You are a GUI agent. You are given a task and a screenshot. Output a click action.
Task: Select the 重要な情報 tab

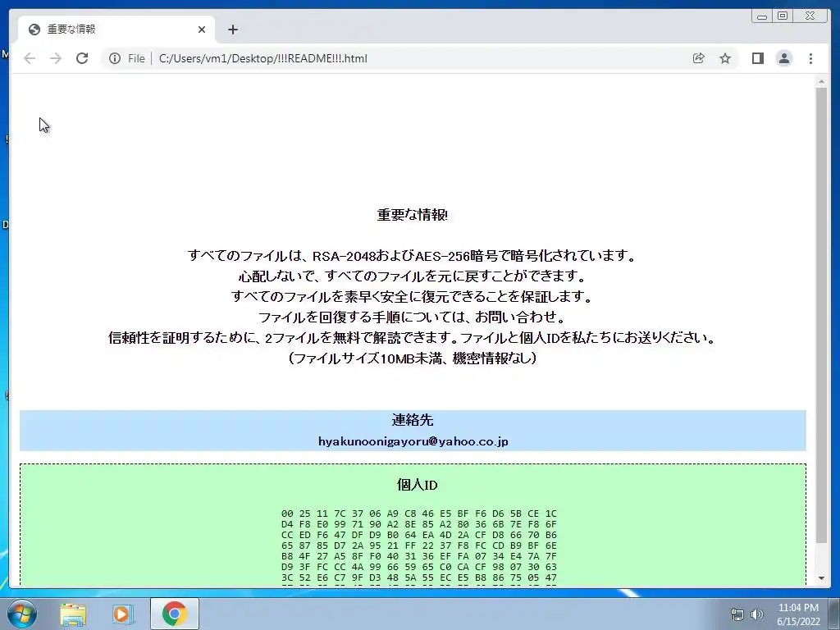coord(116,30)
